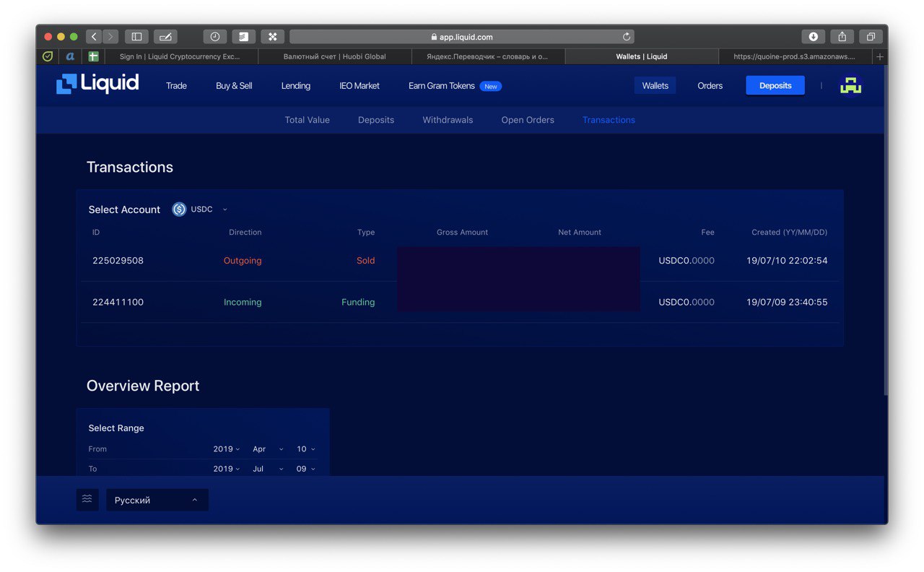Click date 19/07/09 23:40:55
The width and height of the screenshot is (924, 572).
coord(787,303)
